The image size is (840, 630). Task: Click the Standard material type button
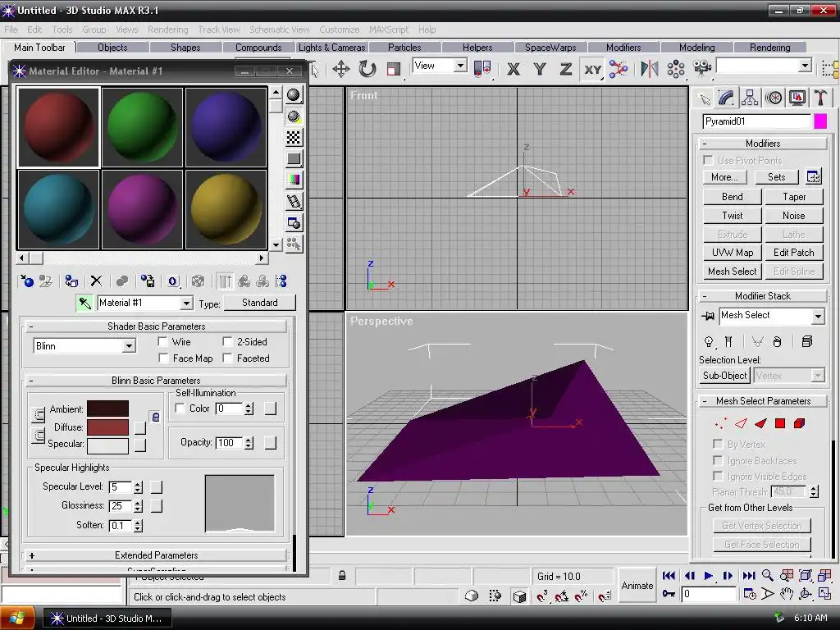tap(259, 303)
